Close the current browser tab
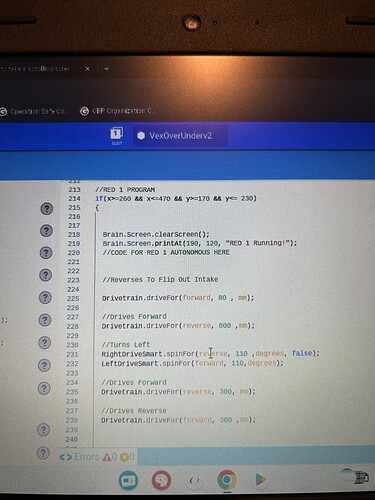The height and width of the screenshot is (500, 375). [x=87, y=69]
